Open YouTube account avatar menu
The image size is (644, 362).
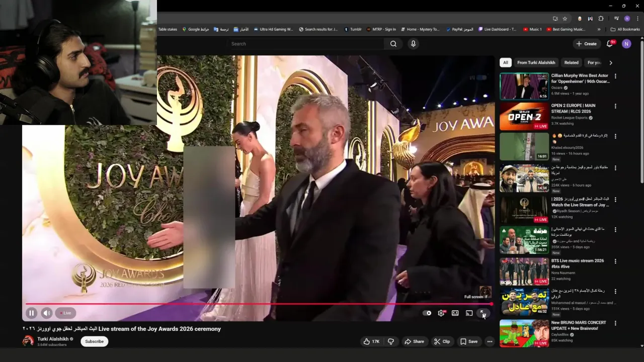point(626,44)
